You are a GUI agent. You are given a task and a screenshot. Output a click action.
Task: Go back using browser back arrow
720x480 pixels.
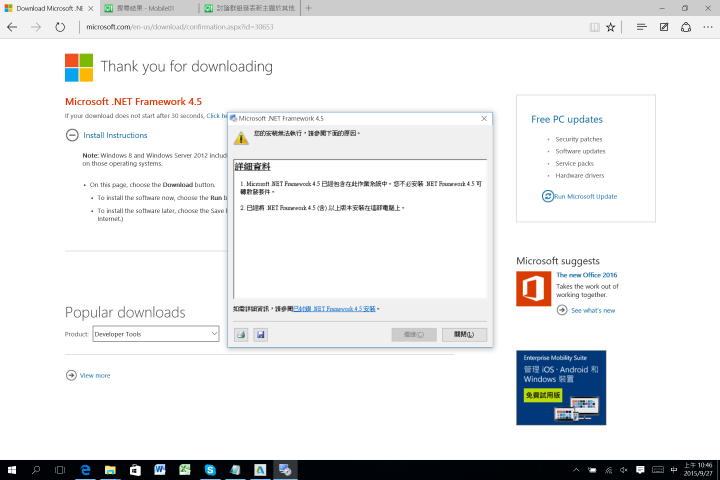12,27
